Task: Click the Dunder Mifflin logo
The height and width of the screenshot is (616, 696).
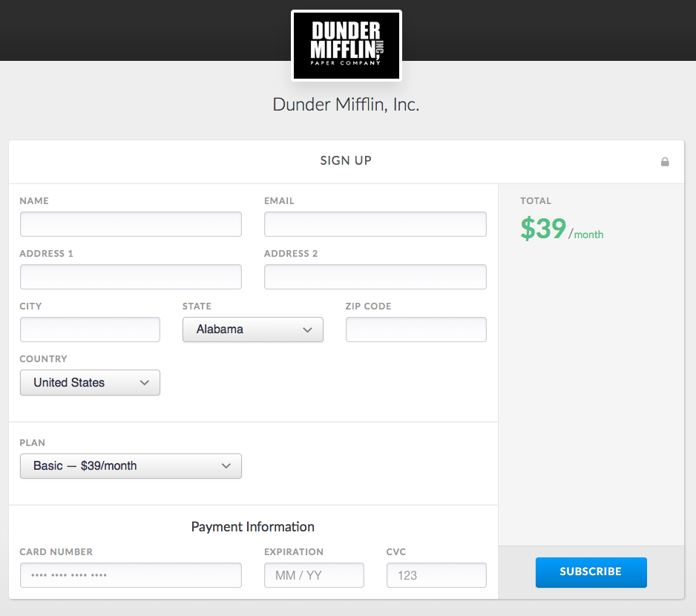Action: 346,45
